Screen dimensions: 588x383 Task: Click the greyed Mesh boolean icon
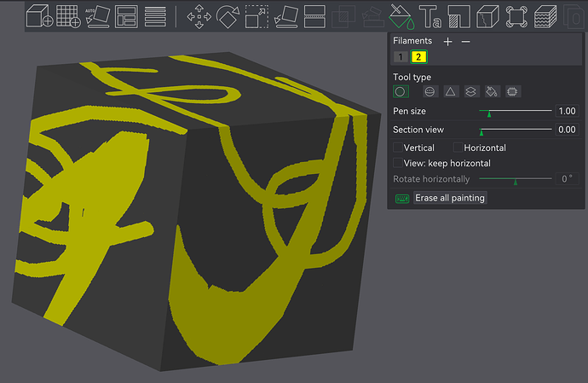(x=343, y=16)
